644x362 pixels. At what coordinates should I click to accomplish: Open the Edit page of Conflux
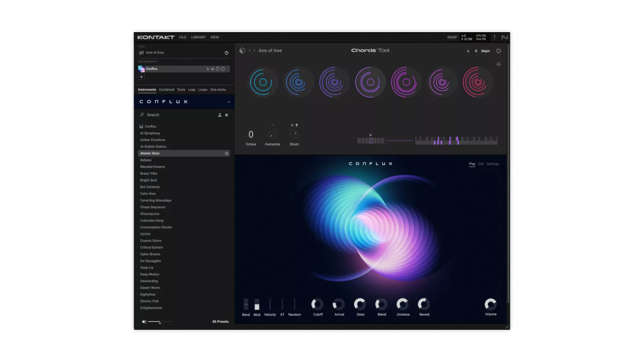click(481, 164)
